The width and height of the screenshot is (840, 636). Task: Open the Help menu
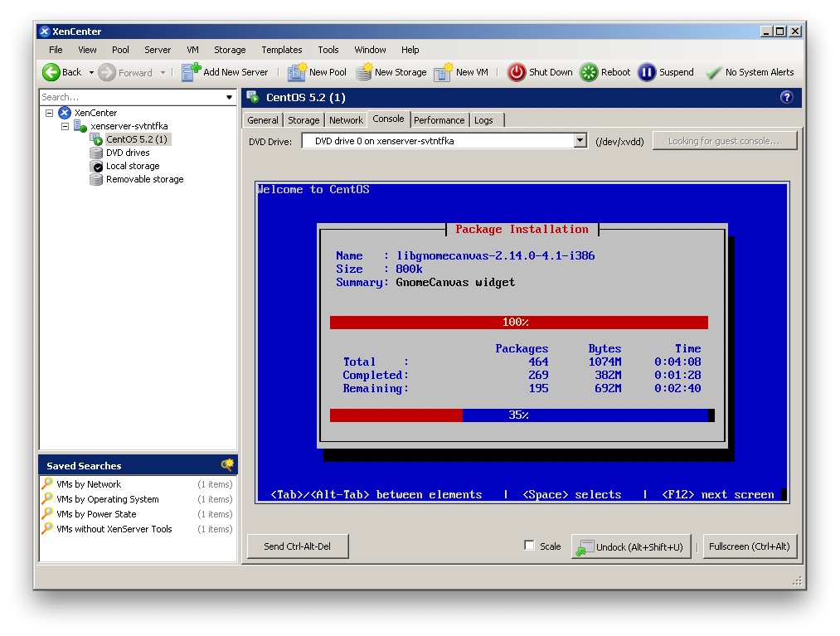coord(410,50)
